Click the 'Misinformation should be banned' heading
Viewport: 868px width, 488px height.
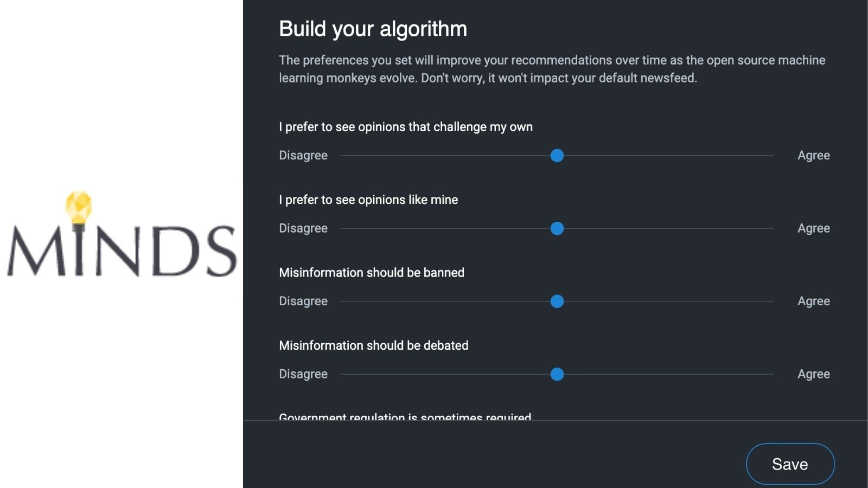372,272
